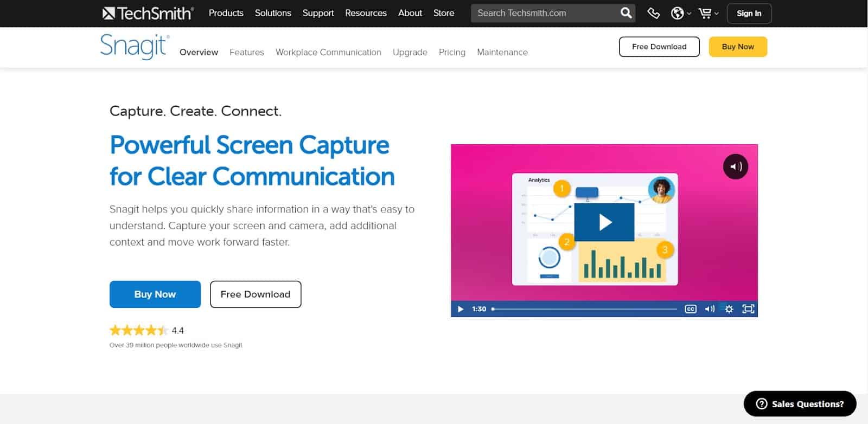Click Free Download below the description
This screenshot has width=868, height=424.
[256, 294]
